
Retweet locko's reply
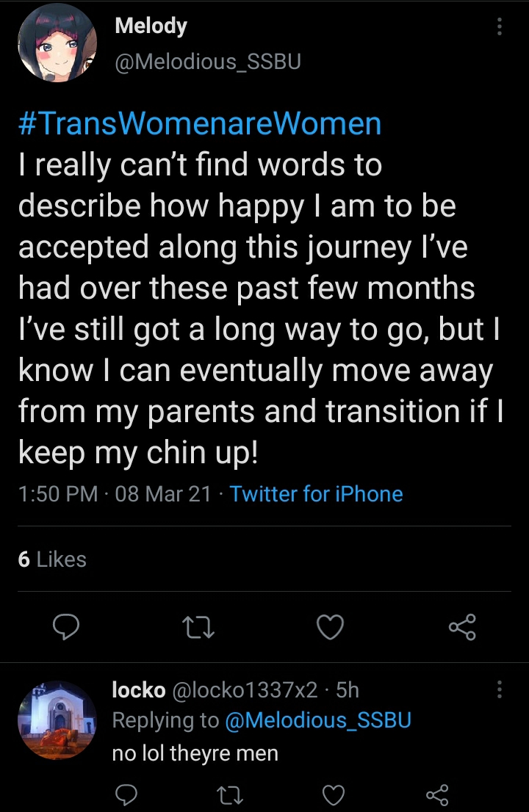click(229, 795)
